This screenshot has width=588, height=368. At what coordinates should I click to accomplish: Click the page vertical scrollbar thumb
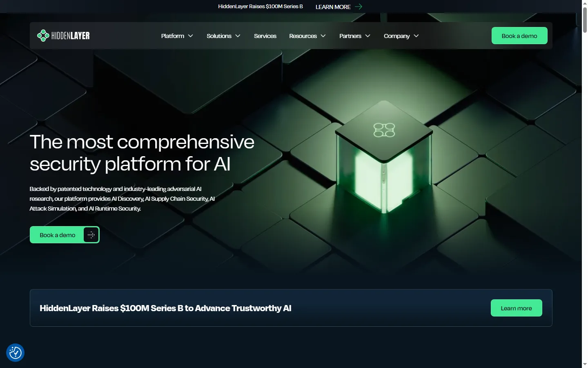tap(585, 20)
